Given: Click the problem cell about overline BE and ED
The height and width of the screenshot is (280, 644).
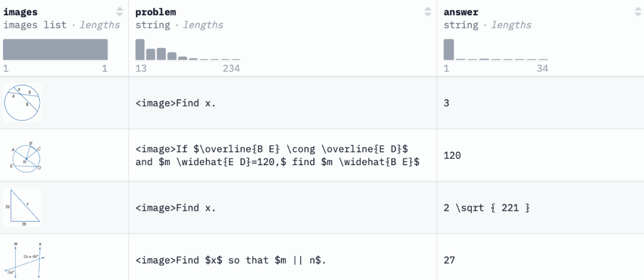Looking at the screenshot, I should point(277,156).
